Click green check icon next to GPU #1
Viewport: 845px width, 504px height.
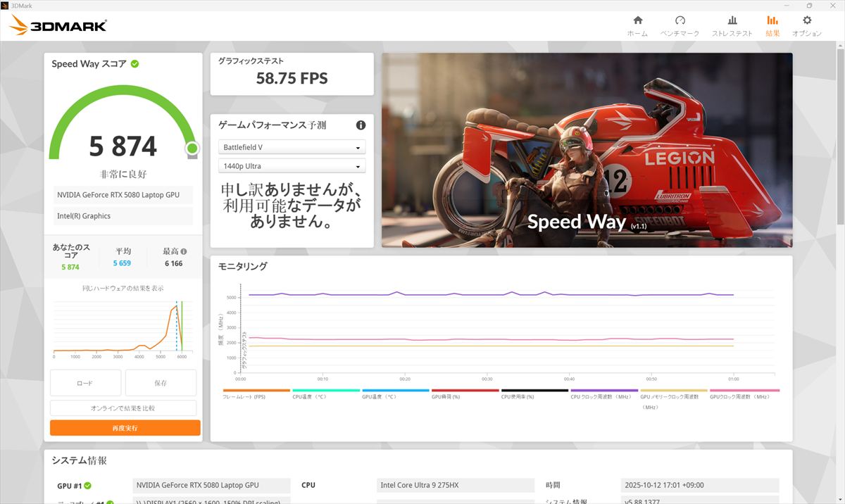tap(88, 486)
